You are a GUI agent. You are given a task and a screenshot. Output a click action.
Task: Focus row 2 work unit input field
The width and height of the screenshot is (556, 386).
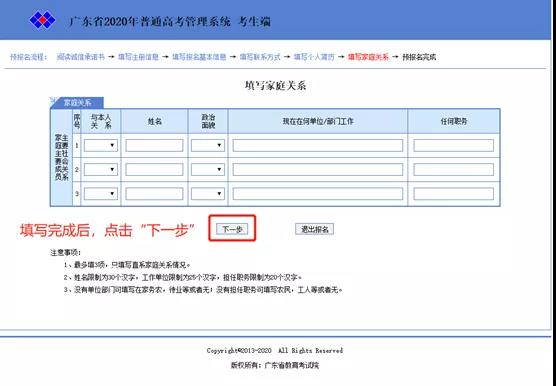318,169
